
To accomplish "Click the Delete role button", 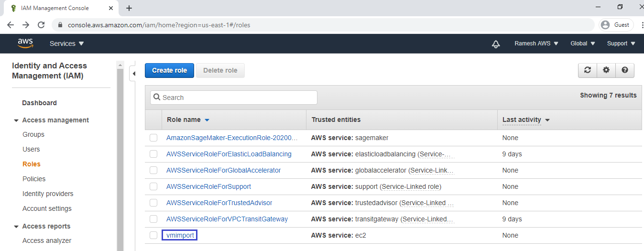I will pos(220,70).
